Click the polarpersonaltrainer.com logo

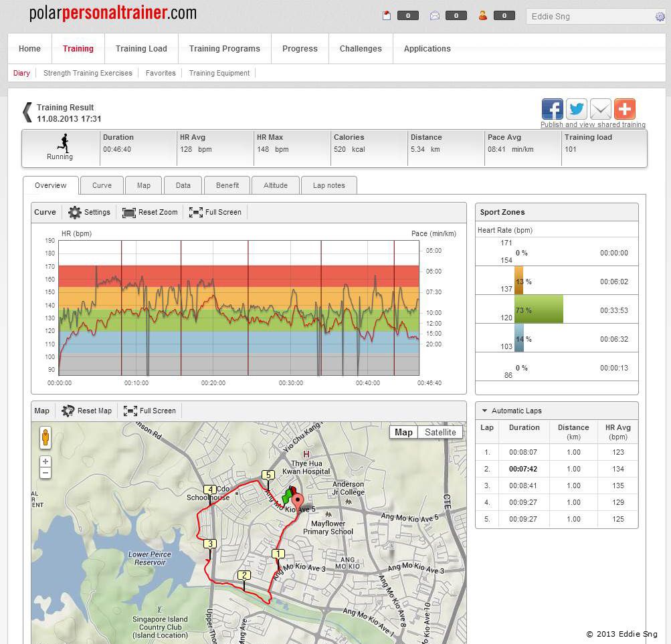[113, 13]
